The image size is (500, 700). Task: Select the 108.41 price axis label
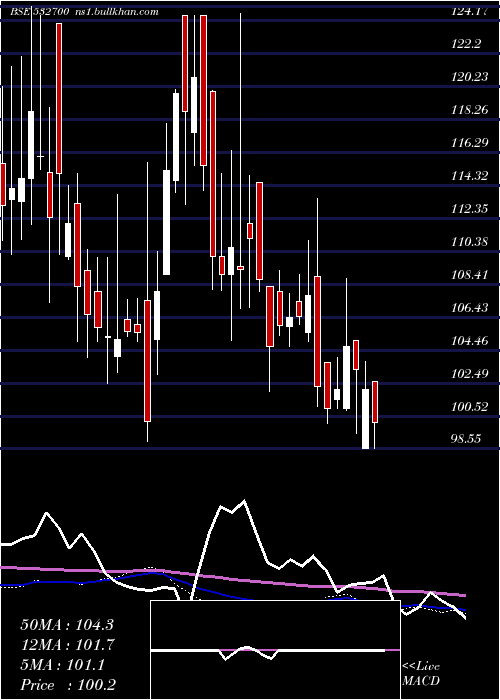(x=470, y=275)
